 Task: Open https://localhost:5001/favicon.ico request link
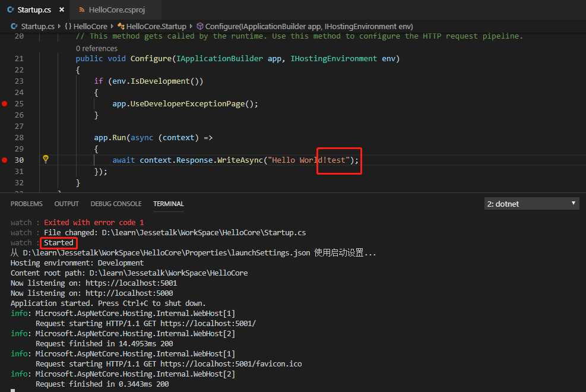pyautogui.click(x=231, y=364)
